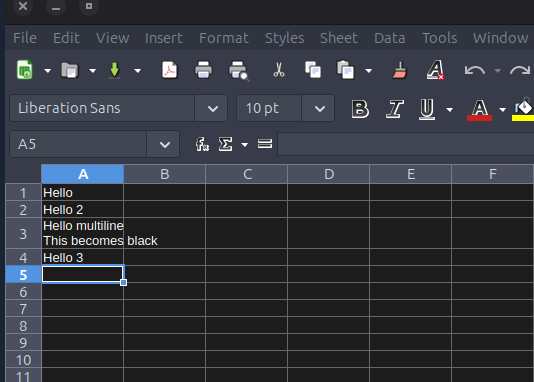Image resolution: width=534 pixels, height=382 pixels.
Task: Click Clear Direct Formatting icon
Action: pyautogui.click(x=436, y=70)
